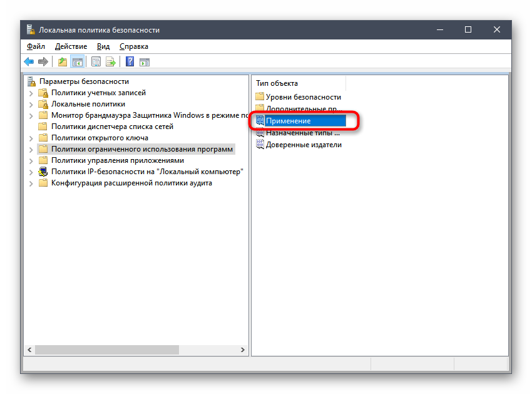Viewport: 532px width, 394px height.
Task: Select the Доверенные издатели item
Action: click(x=304, y=145)
